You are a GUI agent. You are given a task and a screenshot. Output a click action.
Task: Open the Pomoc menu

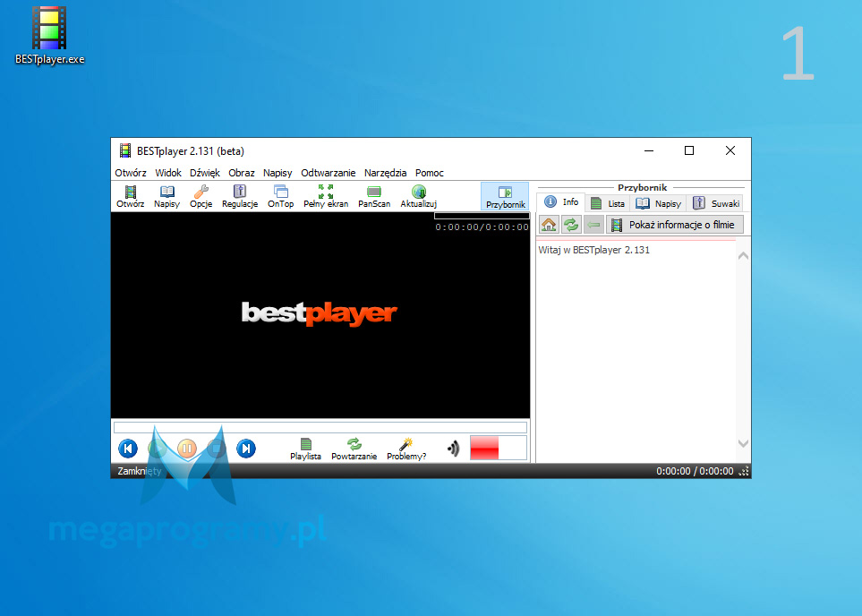click(430, 173)
